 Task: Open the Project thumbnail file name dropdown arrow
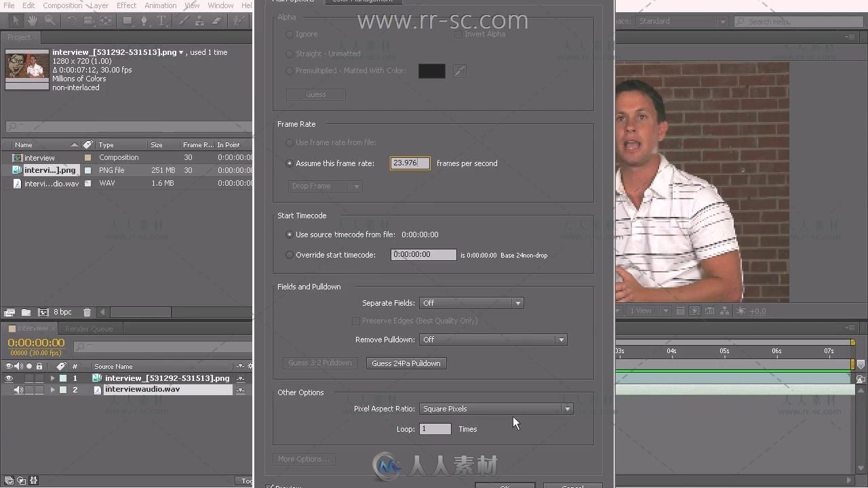[181, 52]
